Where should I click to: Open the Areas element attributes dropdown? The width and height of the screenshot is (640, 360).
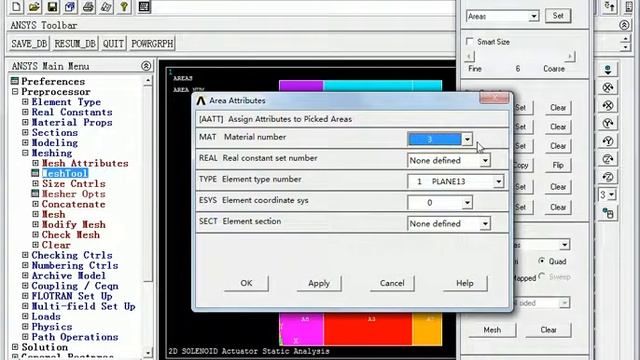coord(533,16)
